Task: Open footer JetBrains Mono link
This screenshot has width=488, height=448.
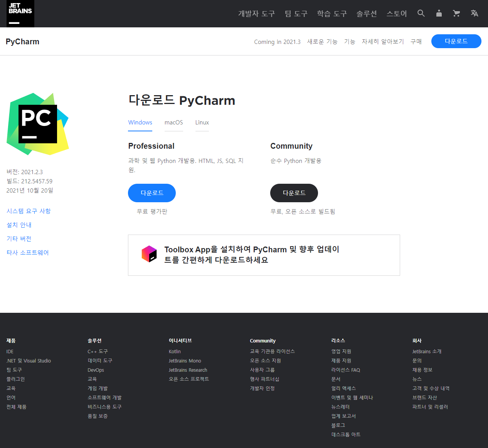Action: 185,361
